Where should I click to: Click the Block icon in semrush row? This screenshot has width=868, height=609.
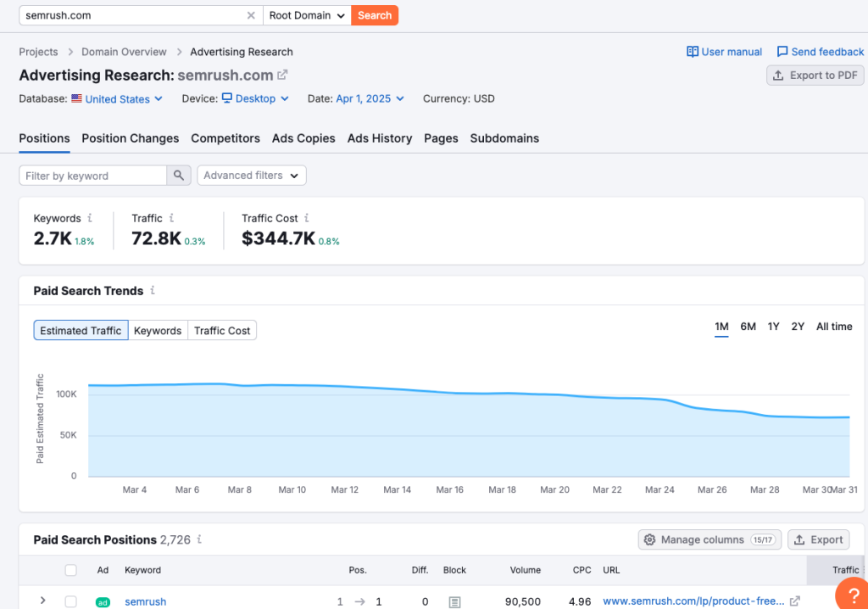(454, 602)
